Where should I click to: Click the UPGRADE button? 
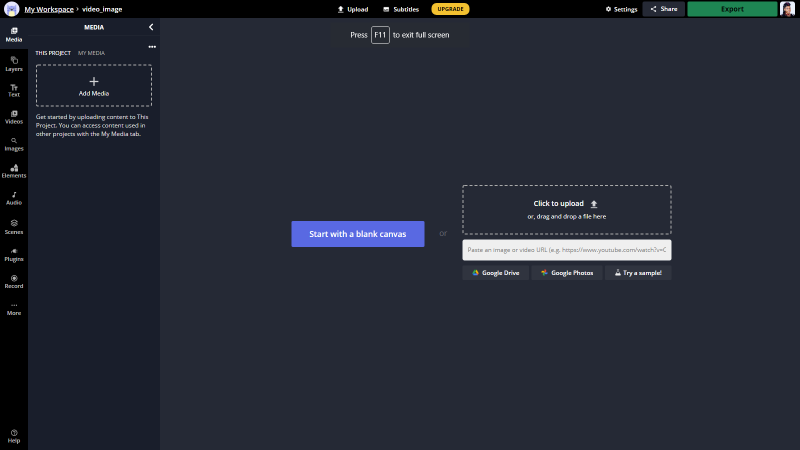[x=450, y=9]
